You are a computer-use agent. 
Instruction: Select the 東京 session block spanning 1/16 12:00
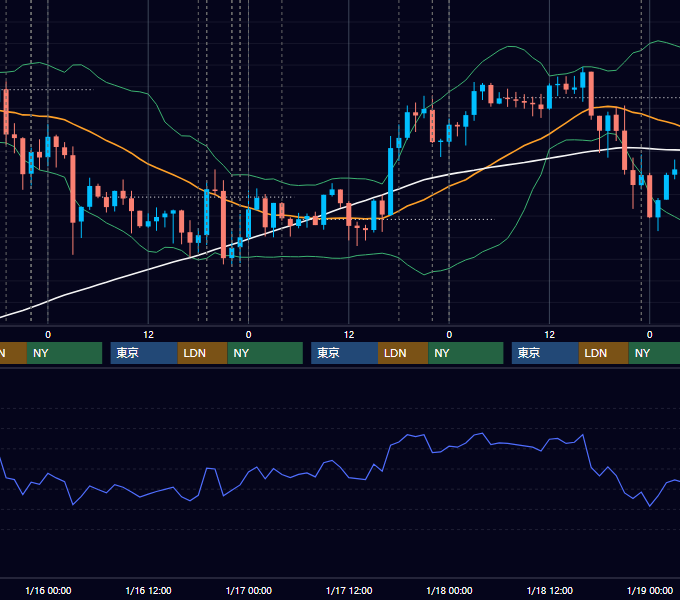[x=144, y=353]
